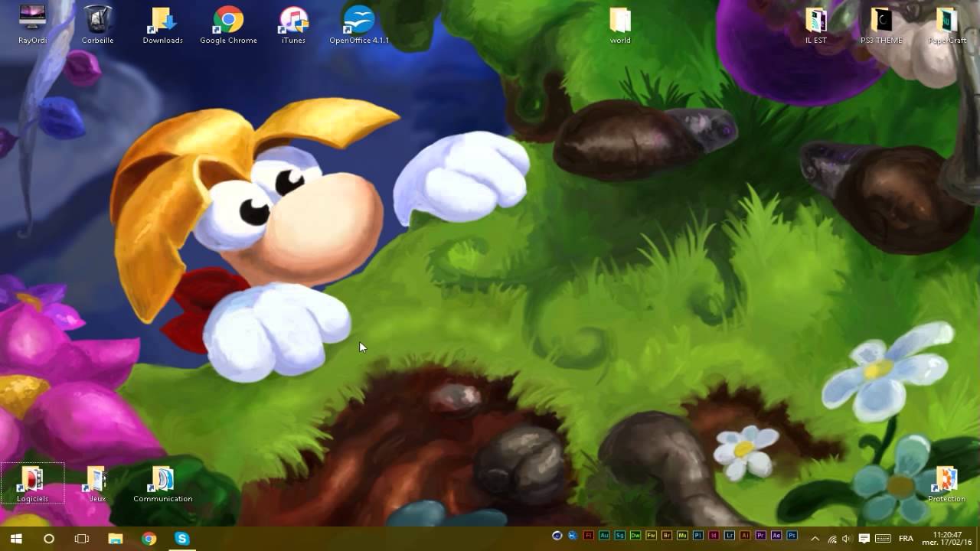This screenshot has width=980, height=551.
Task: Launch Adobe Muse (Mu) from the taskbar
Action: pyautogui.click(x=683, y=536)
